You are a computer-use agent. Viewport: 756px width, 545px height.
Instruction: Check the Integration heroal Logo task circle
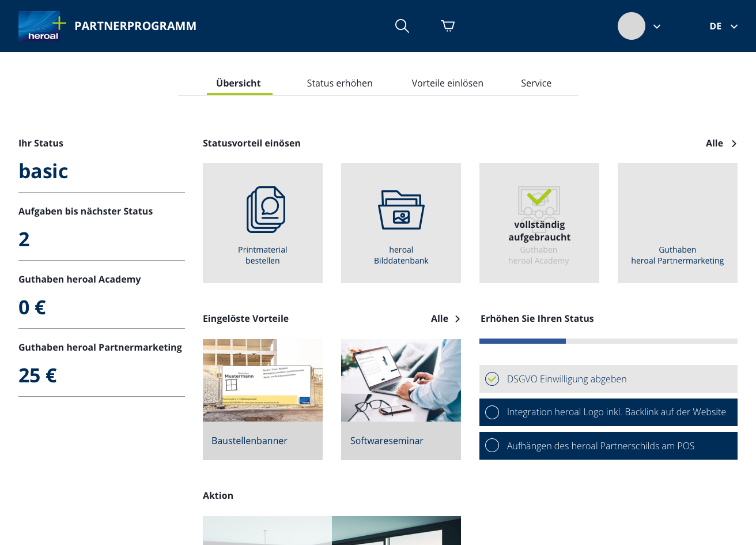492,412
